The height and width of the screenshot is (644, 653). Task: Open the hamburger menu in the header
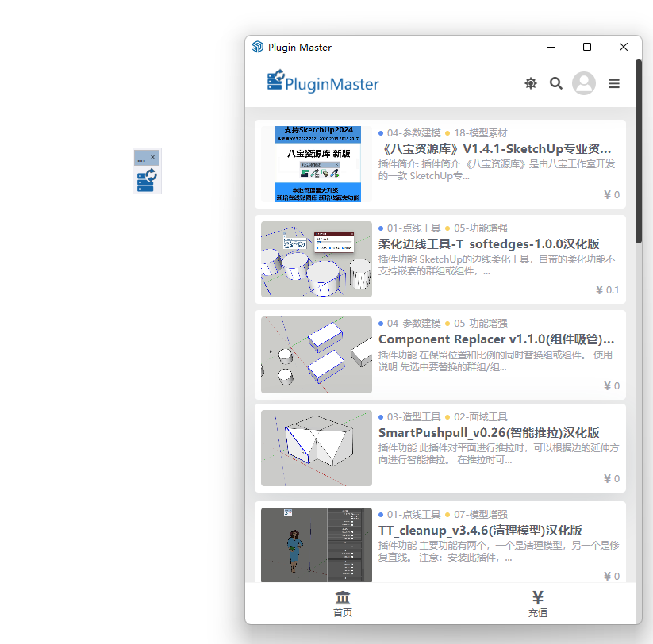(x=614, y=83)
